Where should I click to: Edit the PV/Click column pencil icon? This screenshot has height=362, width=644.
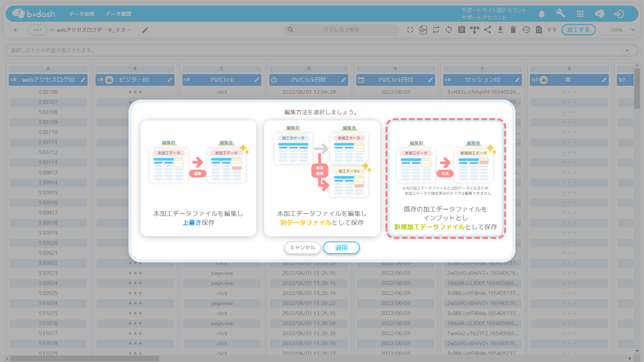(x=257, y=80)
